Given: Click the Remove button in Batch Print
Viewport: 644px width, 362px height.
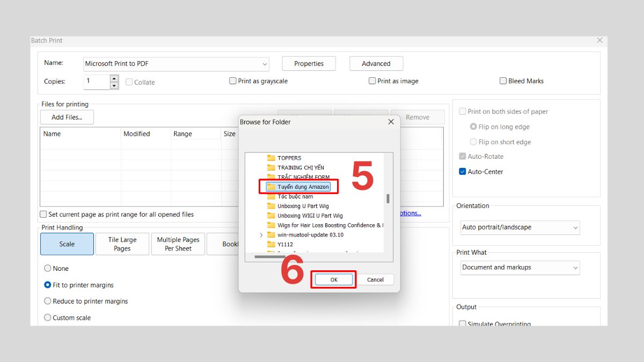Looking at the screenshot, I should [x=418, y=117].
